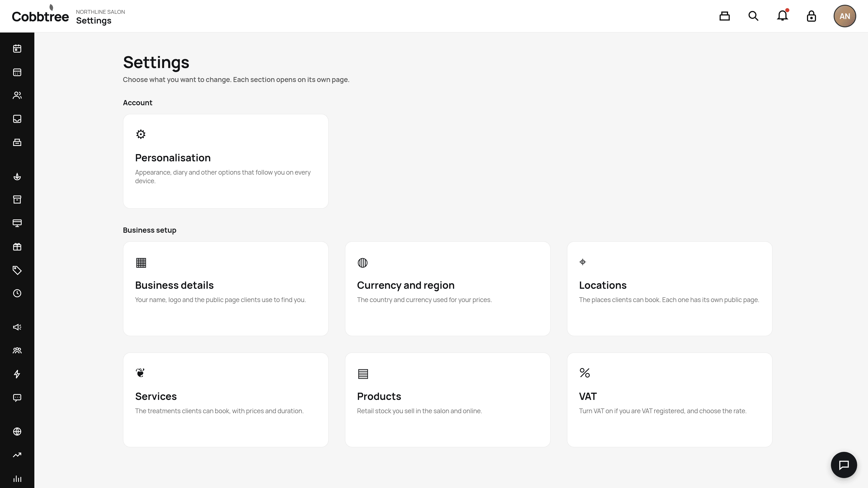Click the second calendar grid icon in the sidebar
The image size is (868, 488).
pos(17,72)
